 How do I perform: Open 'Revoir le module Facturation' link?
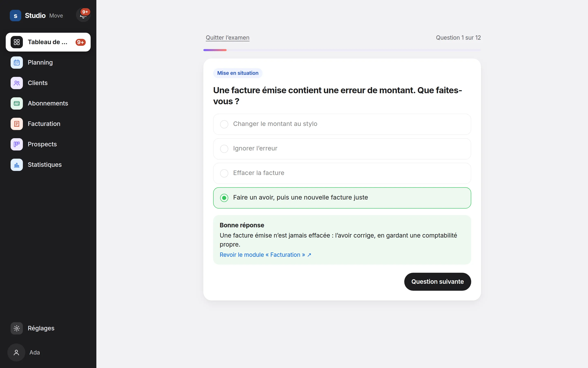click(265, 255)
